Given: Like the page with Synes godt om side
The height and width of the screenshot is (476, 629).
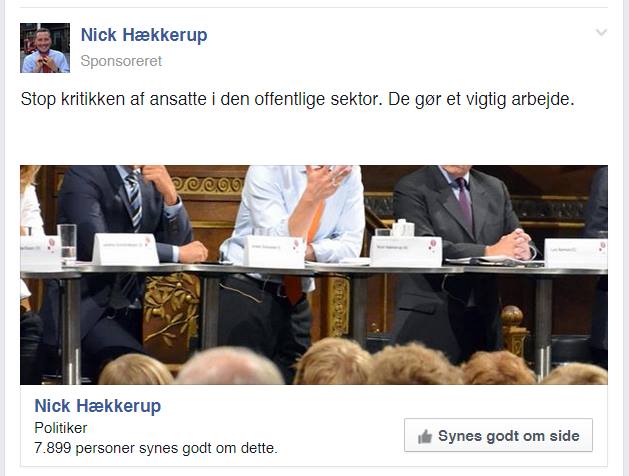Looking at the screenshot, I should click(x=498, y=435).
